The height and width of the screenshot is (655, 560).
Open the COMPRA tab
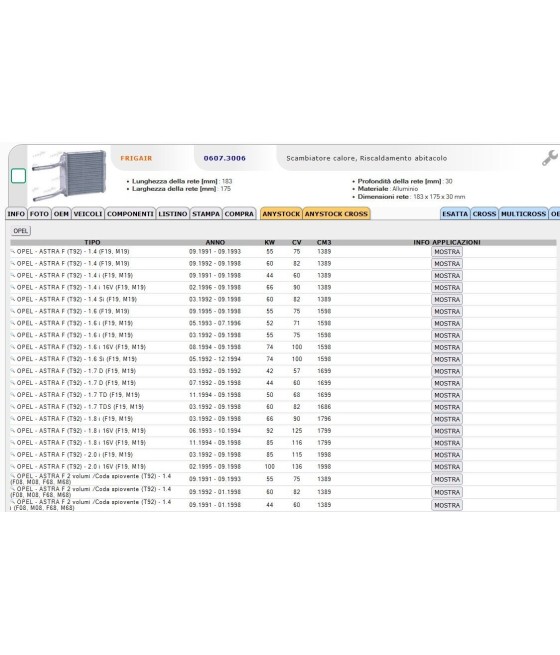tap(239, 213)
